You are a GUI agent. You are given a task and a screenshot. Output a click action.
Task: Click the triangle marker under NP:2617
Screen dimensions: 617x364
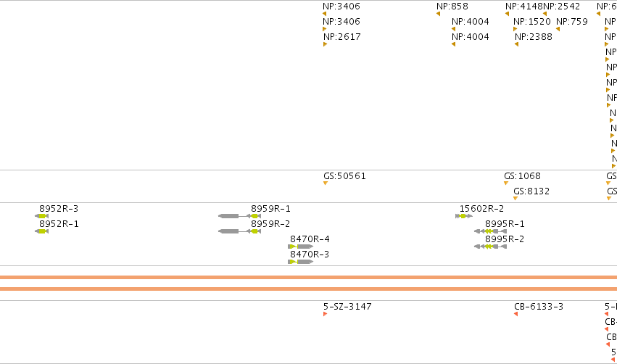326,44
